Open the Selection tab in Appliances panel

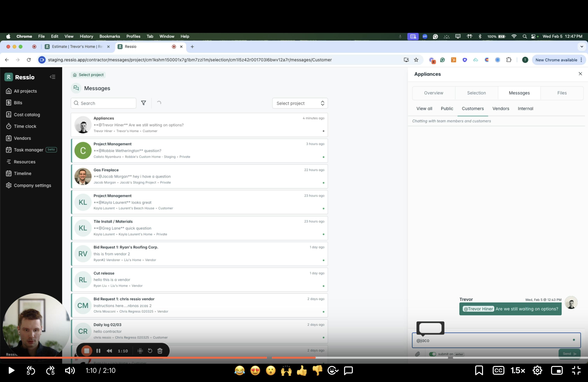476,93
